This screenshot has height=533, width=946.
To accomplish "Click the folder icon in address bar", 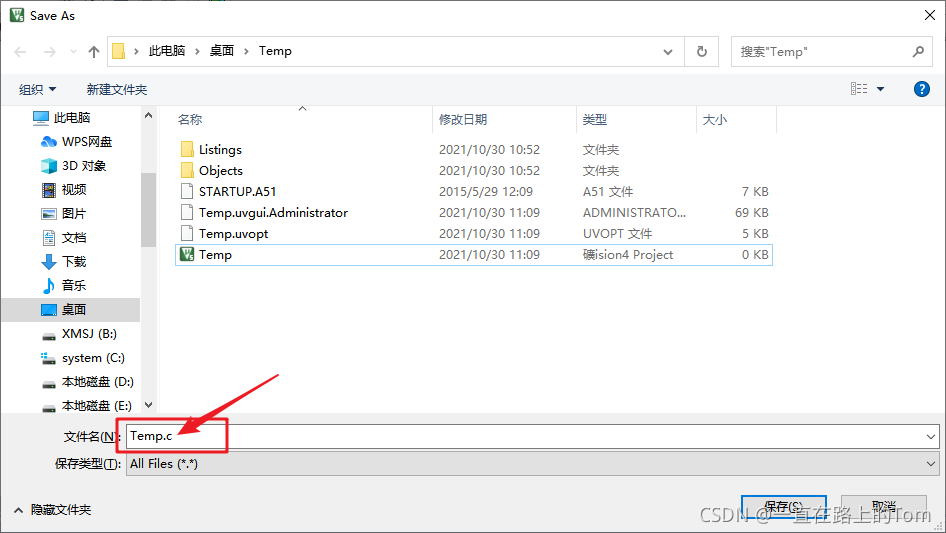I will tap(119, 51).
